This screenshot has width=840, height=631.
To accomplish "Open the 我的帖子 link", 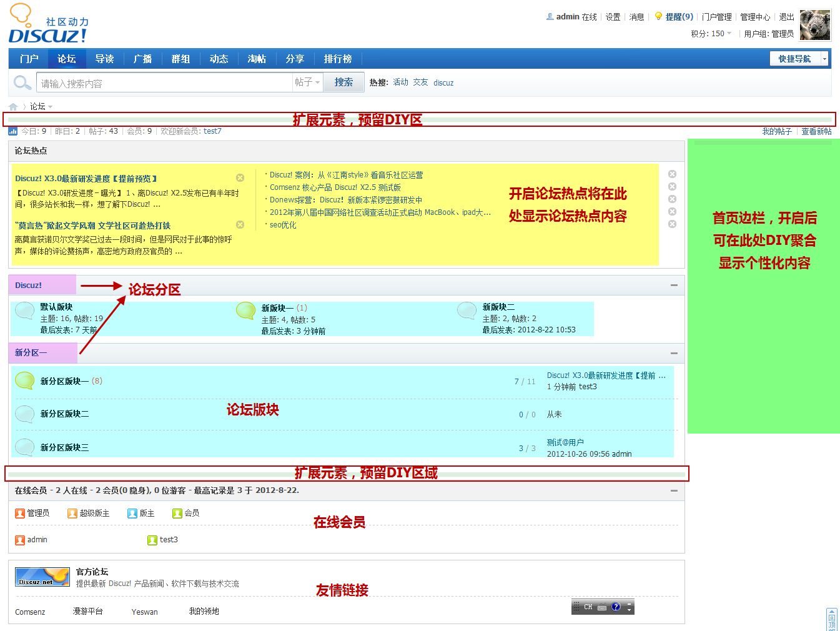I will point(776,131).
